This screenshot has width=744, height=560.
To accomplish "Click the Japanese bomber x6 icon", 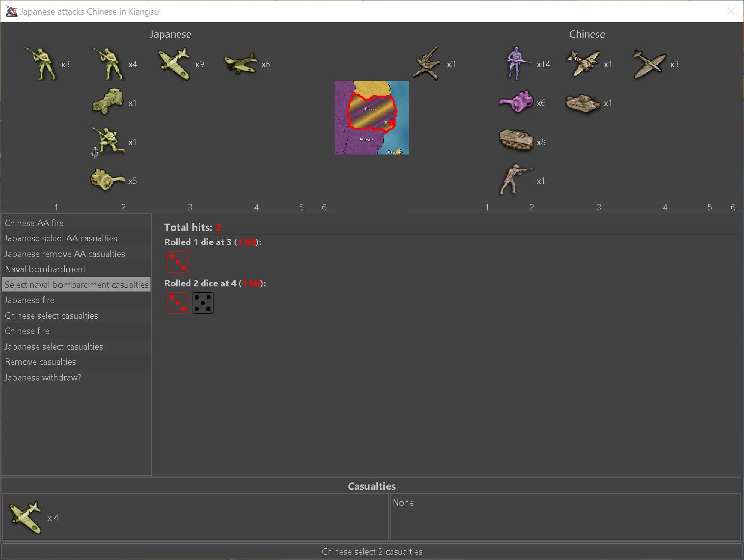I will click(x=240, y=64).
